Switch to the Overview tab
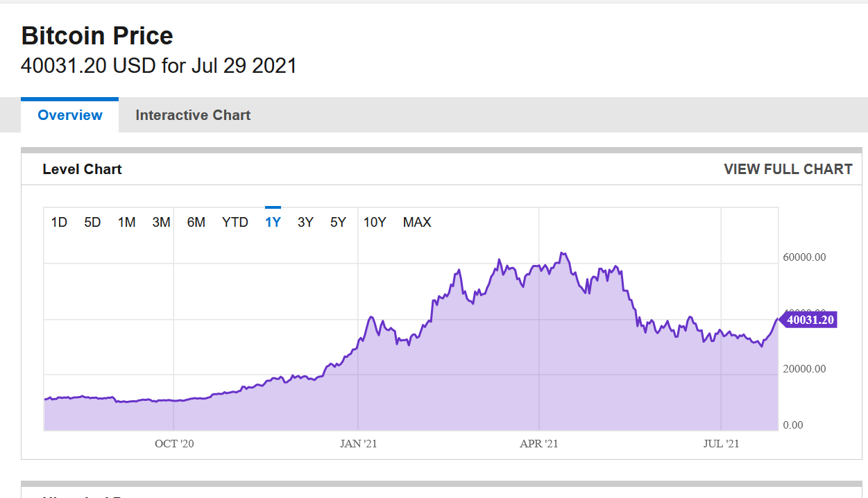 pos(70,115)
